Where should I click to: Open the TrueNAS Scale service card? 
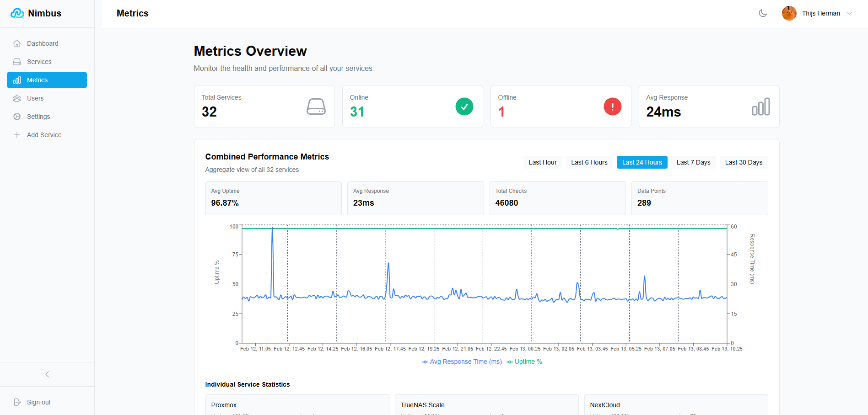pos(487,405)
